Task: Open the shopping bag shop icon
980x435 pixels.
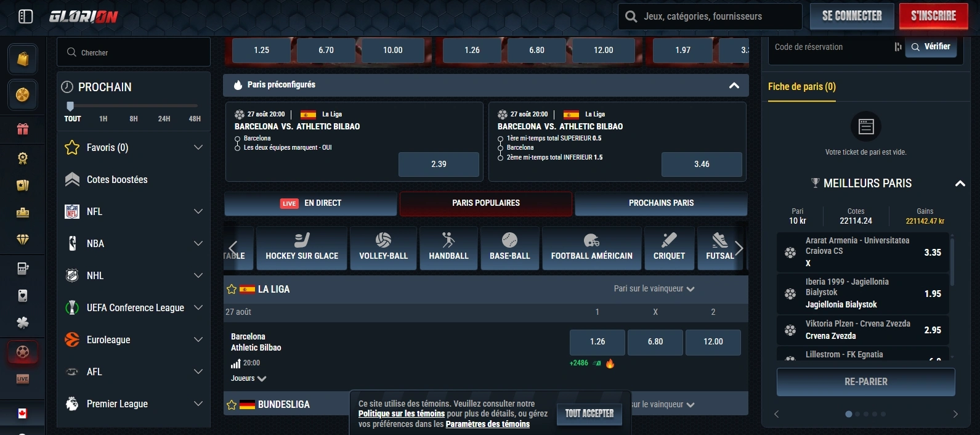Action: 23,59
